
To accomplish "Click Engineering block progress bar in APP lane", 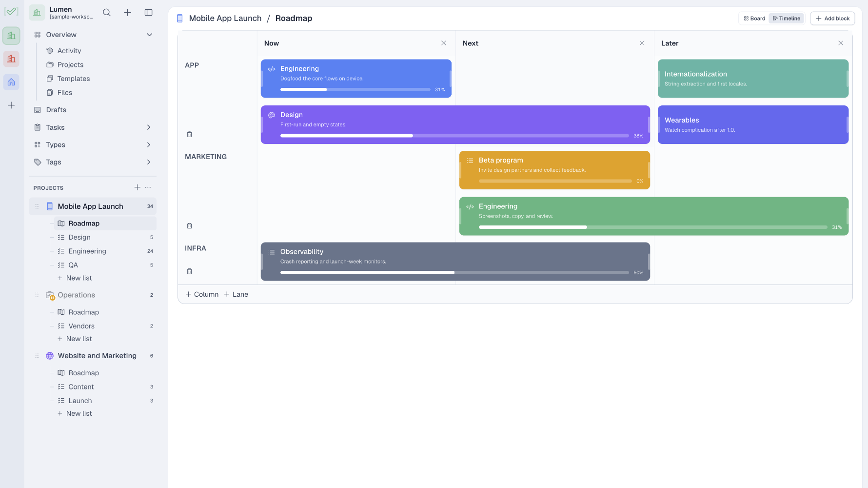I will coord(355,90).
